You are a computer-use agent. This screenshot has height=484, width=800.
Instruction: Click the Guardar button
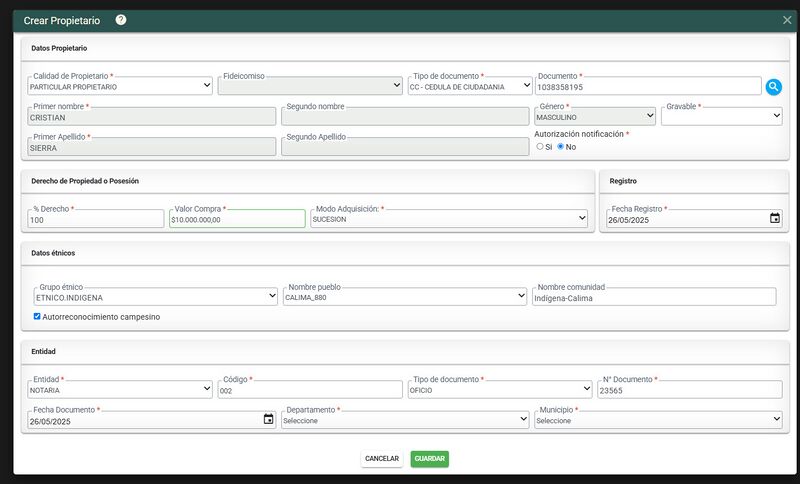coord(429,459)
